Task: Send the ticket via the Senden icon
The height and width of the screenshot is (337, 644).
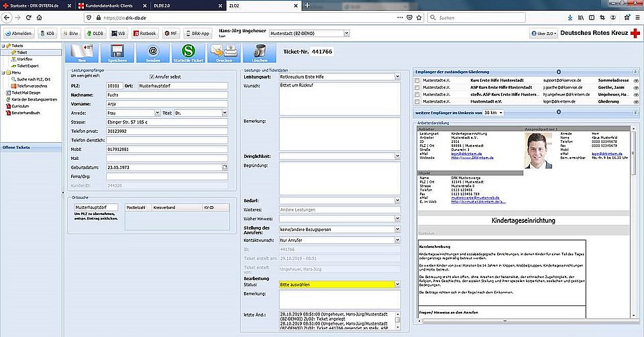Action: click(152, 52)
